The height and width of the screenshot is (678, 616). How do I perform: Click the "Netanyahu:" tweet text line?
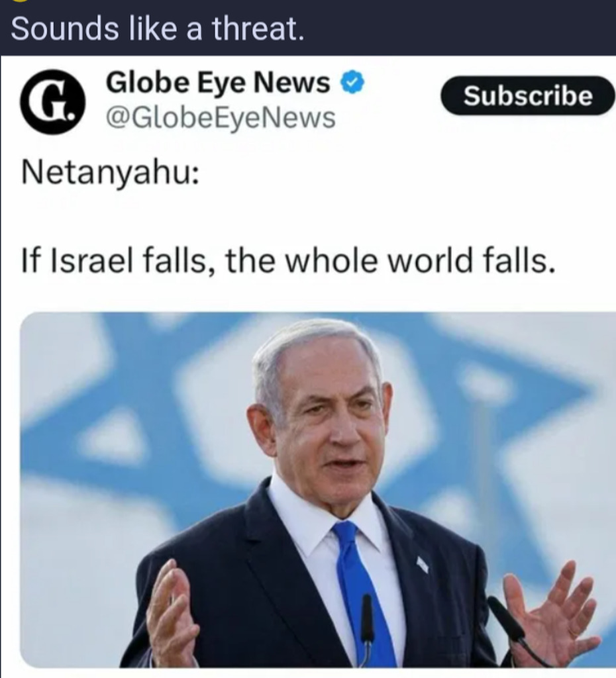(x=111, y=173)
